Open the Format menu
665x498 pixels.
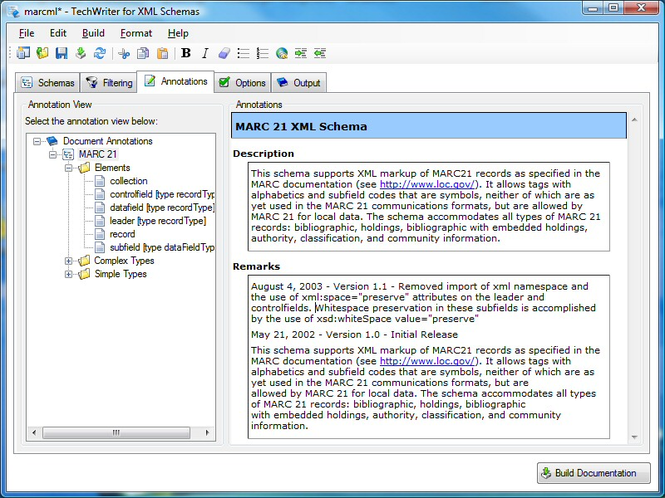pos(136,33)
